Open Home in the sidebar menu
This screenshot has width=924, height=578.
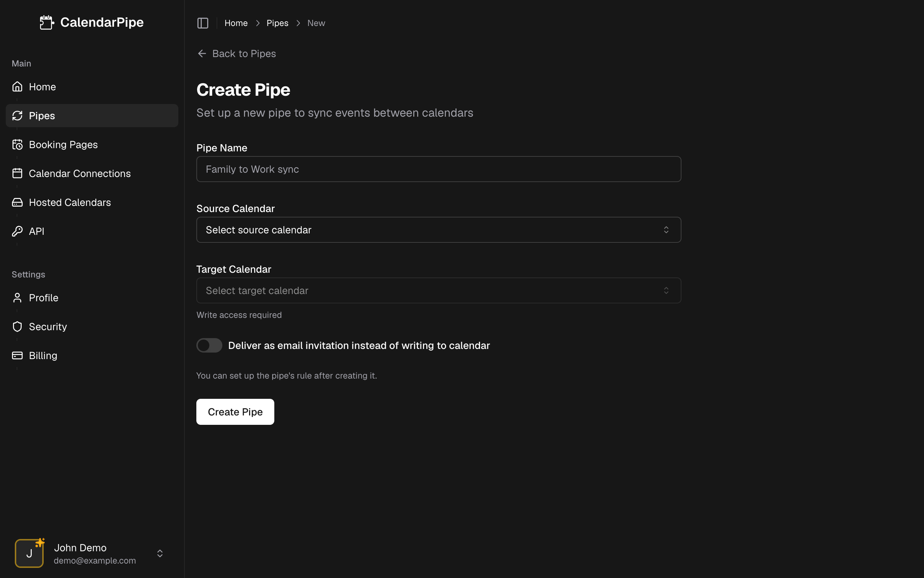[x=92, y=87]
